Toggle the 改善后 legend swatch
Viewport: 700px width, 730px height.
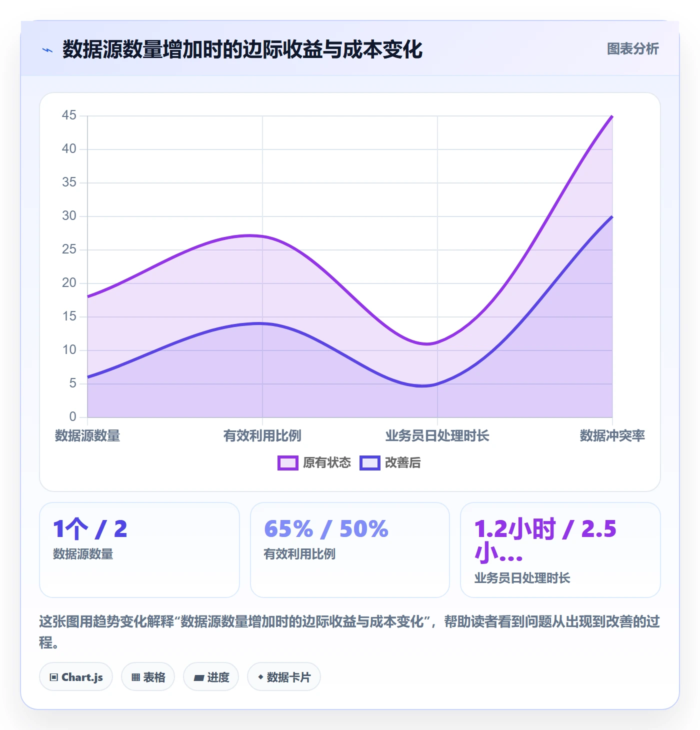coord(370,463)
